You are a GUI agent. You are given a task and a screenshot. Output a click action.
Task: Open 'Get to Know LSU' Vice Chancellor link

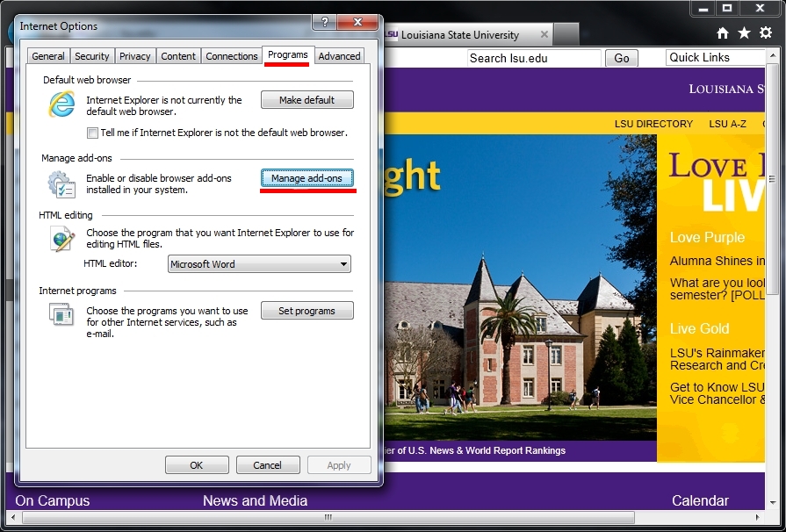pos(717,393)
